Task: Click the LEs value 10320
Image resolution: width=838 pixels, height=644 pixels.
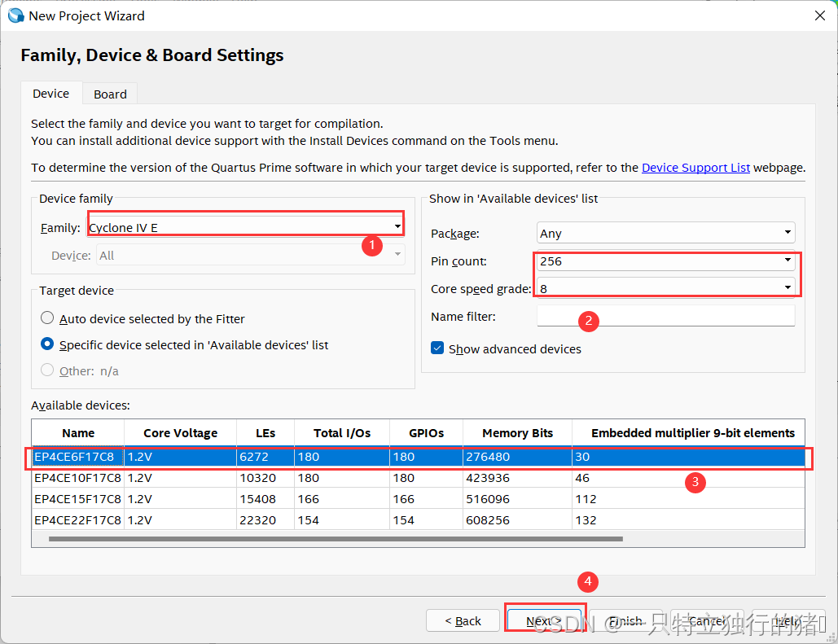Action: (x=257, y=478)
